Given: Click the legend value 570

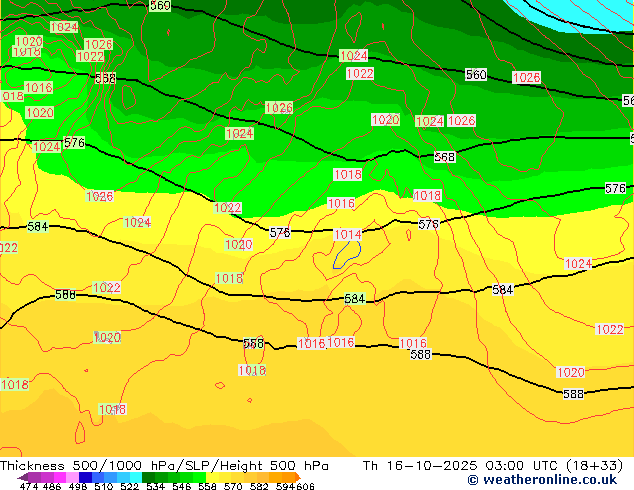Looking at the screenshot, I should tap(233, 486).
